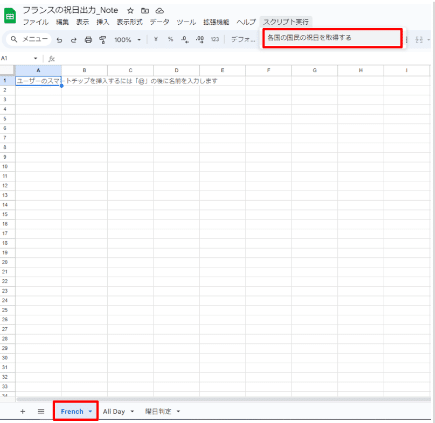Click the move-to-folder icon beside the title

click(145, 11)
